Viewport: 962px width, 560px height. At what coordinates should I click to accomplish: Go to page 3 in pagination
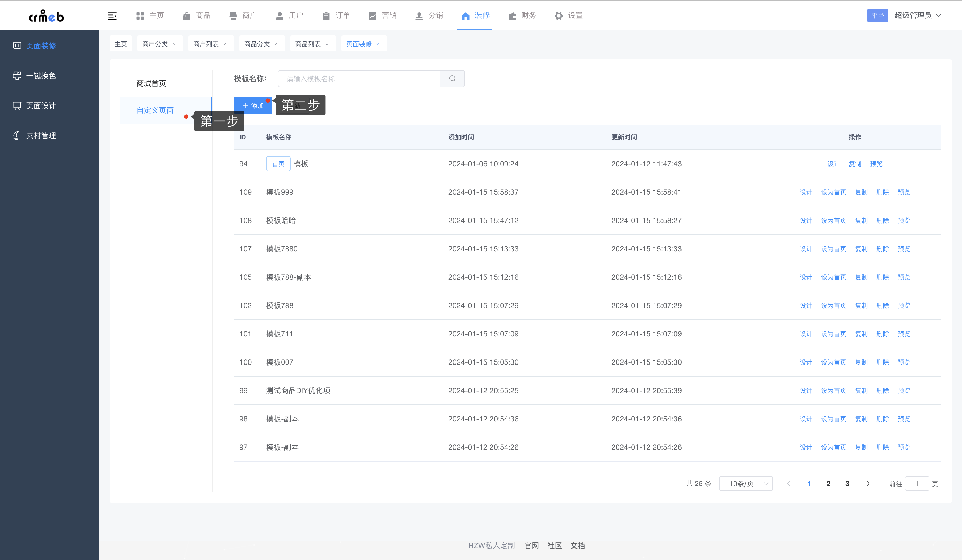coord(847,484)
